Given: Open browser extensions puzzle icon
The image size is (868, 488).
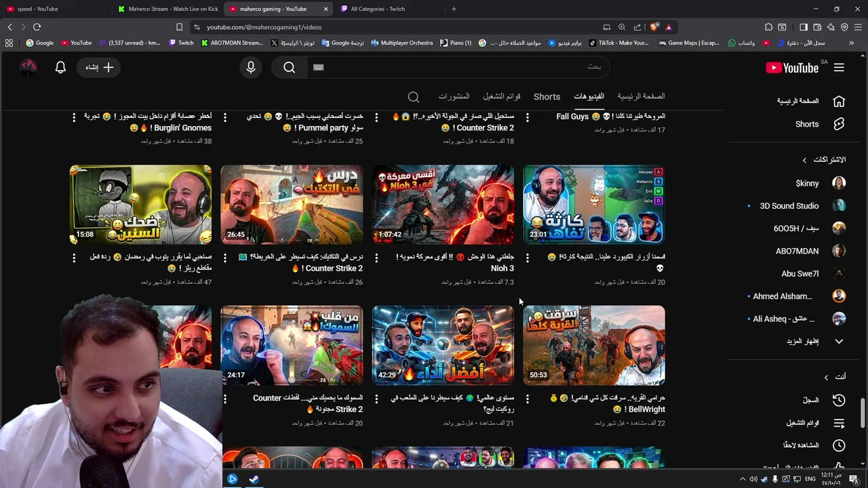Looking at the screenshot, I should 768,27.
